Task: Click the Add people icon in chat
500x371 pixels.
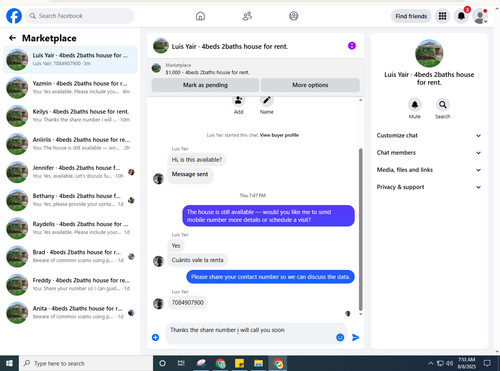Action: click(x=239, y=100)
